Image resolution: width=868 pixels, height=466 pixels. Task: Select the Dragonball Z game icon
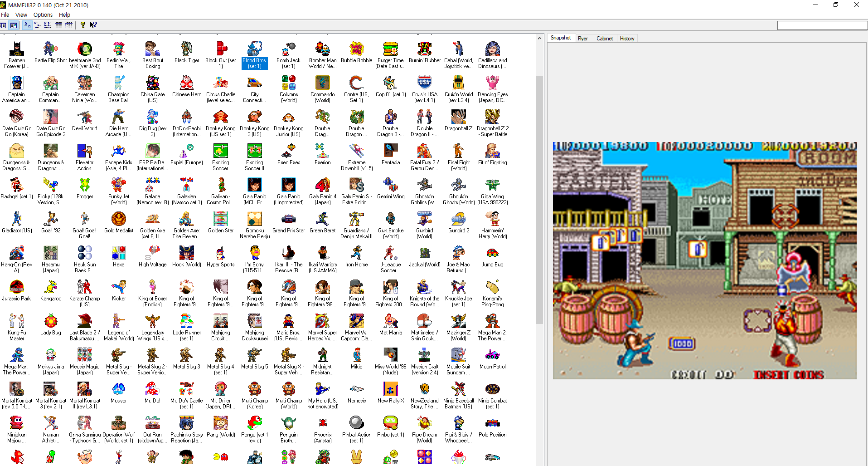point(459,117)
